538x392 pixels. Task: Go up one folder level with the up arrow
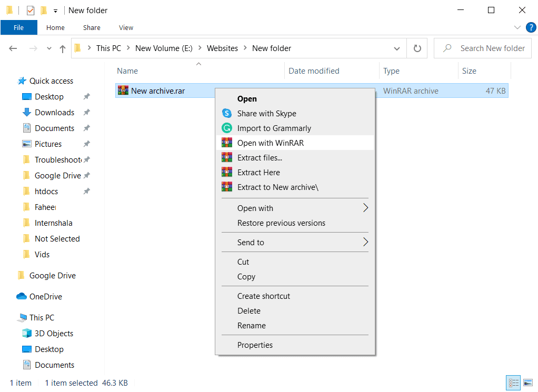point(63,49)
